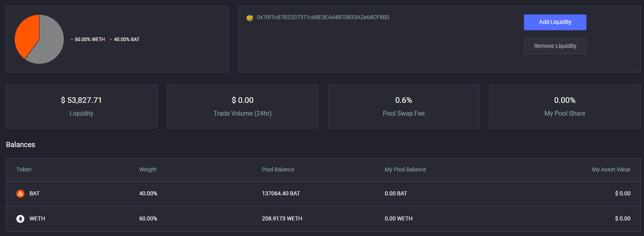The width and height of the screenshot is (644, 236).
Task: Click the orange BAT legend dot
Action: pos(111,39)
